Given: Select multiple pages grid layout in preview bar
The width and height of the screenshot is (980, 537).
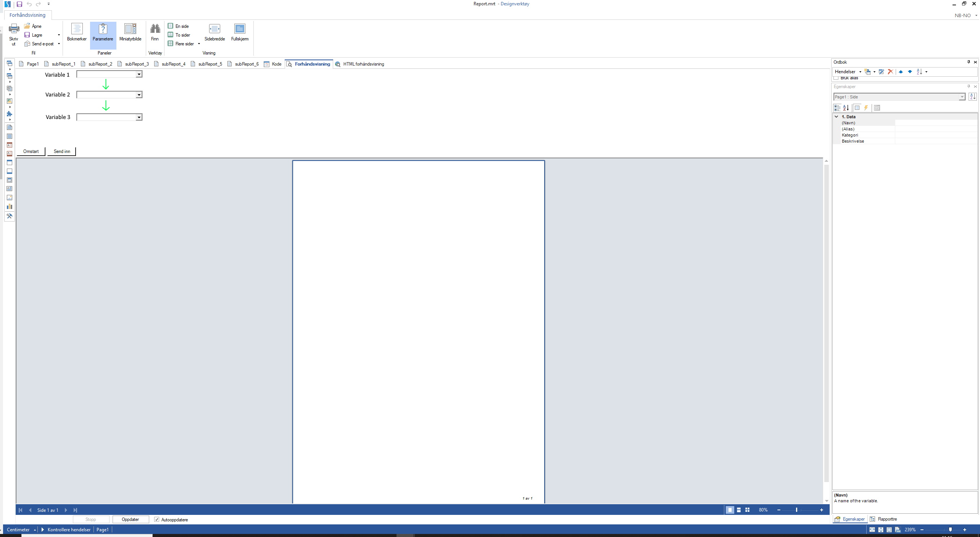Looking at the screenshot, I should click(748, 510).
